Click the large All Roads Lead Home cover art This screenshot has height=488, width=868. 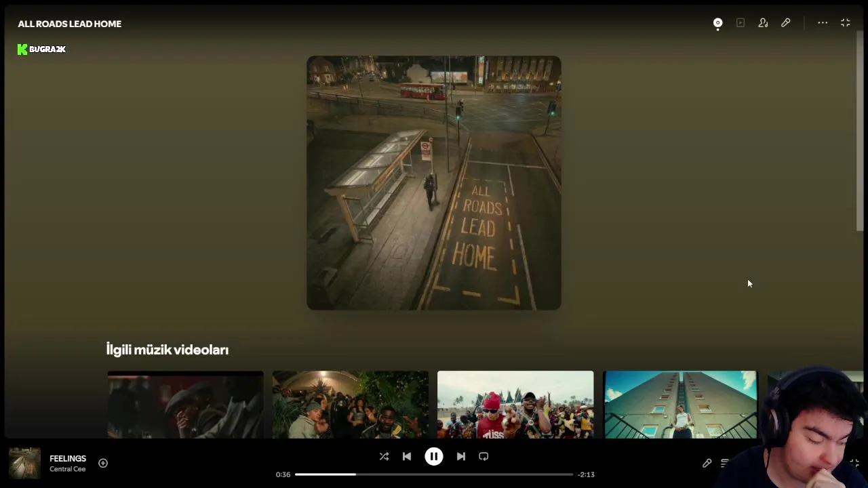point(434,183)
